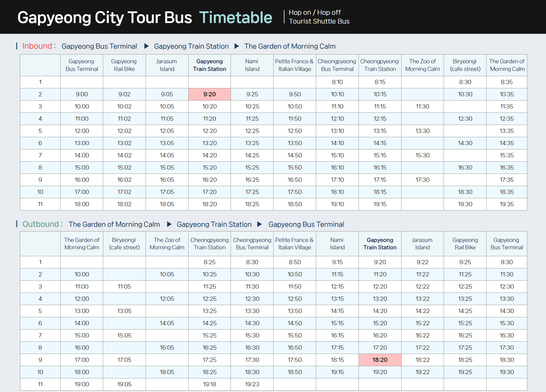The image size is (546, 392).
Task: Click the teal Outbound section label
Action: coord(41,224)
